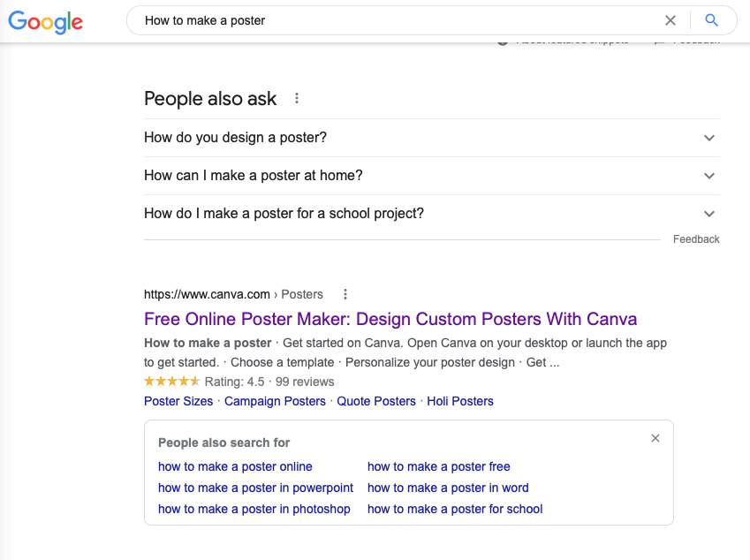The image size is (750, 560).
Task: Open the three-dot menu next to the Canva result
Action: [345, 294]
